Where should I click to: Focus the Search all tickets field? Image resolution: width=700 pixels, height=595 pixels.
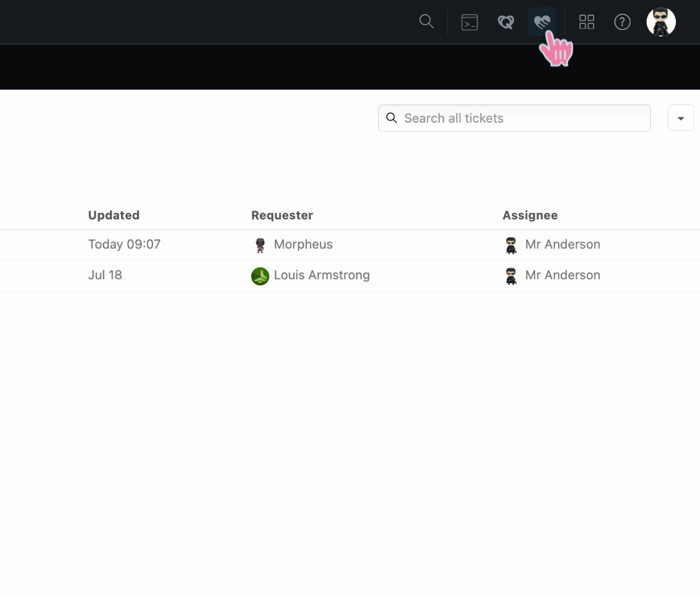click(514, 118)
